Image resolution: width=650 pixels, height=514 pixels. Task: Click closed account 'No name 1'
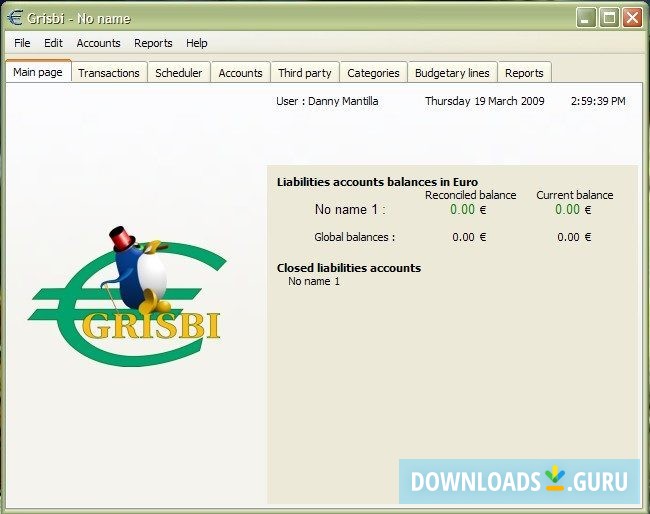(314, 281)
